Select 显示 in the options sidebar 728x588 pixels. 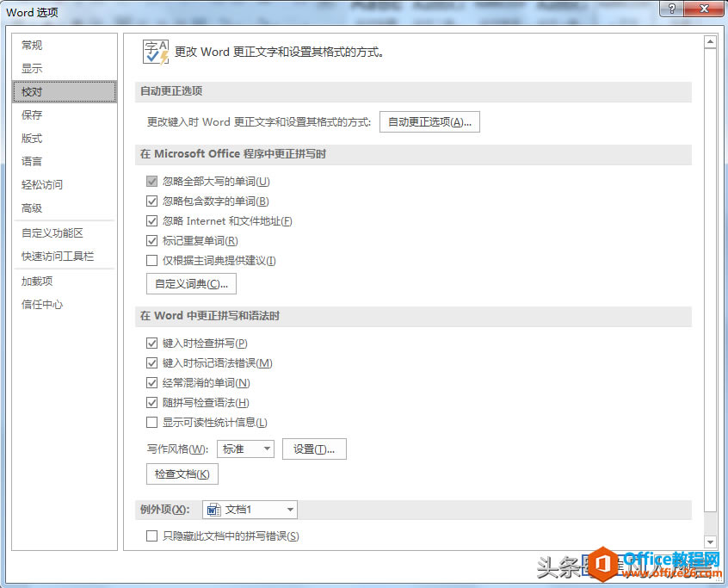click(65, 68)
